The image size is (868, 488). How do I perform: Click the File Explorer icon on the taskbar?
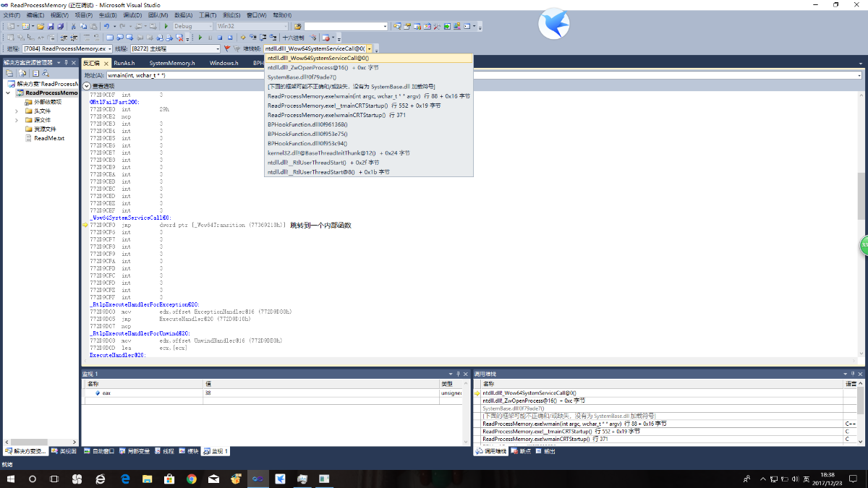(x=147, y=479)
